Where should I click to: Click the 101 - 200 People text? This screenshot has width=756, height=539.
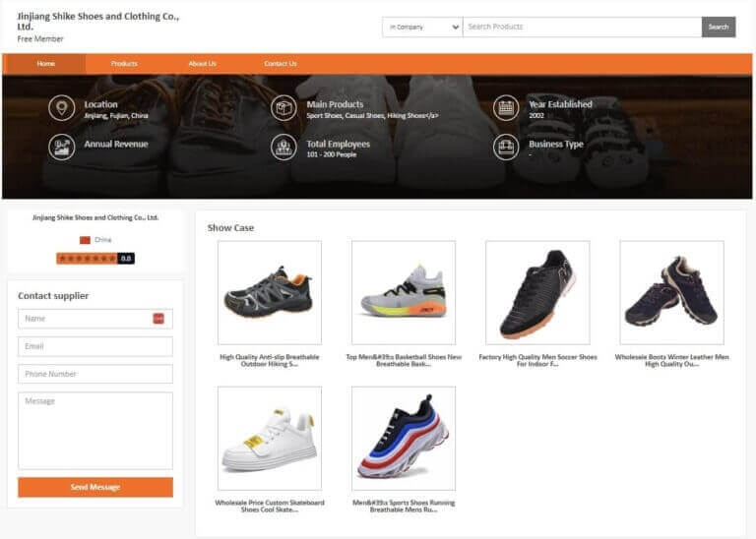tap(331, 154)
